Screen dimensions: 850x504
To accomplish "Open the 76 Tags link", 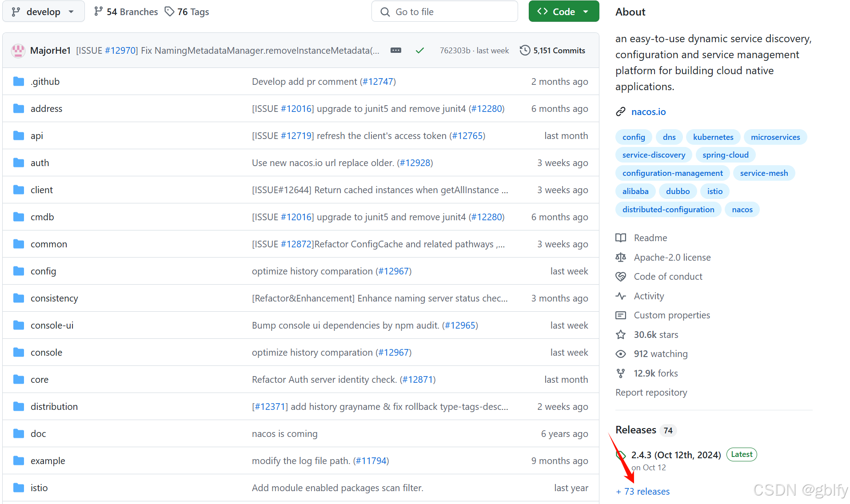I will (x=187, y=12).
